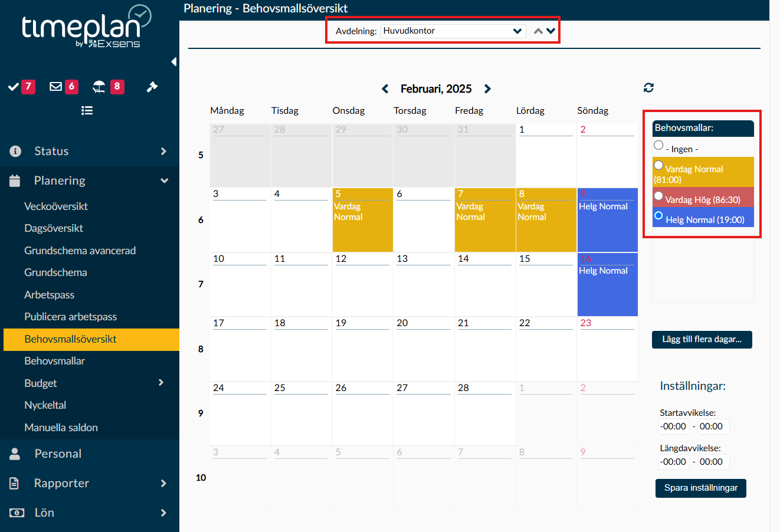Screen dimensions: 780x532
Task: Click the pin icon in sidebar
Action: click(x=152, y=87)
